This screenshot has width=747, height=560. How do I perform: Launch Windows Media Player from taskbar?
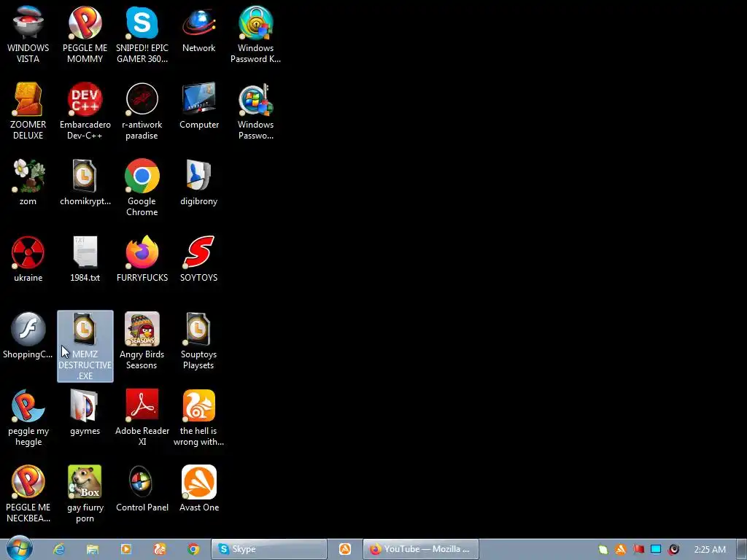125,549
